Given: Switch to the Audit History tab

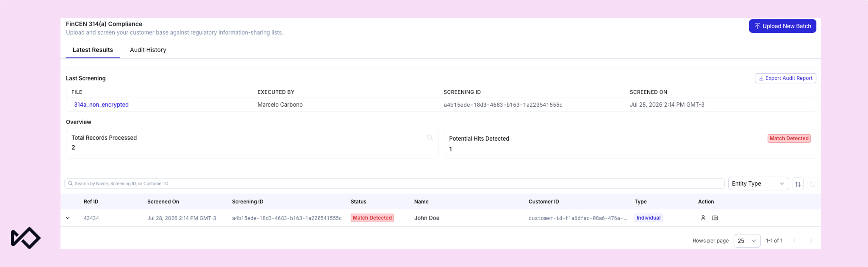Looking at the screenshot, I should point(148,50).
